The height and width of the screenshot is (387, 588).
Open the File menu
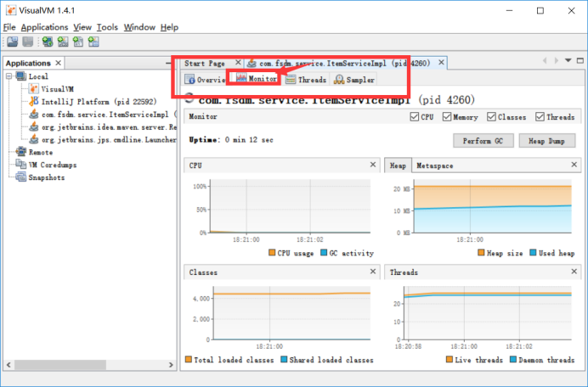[9, 27]
